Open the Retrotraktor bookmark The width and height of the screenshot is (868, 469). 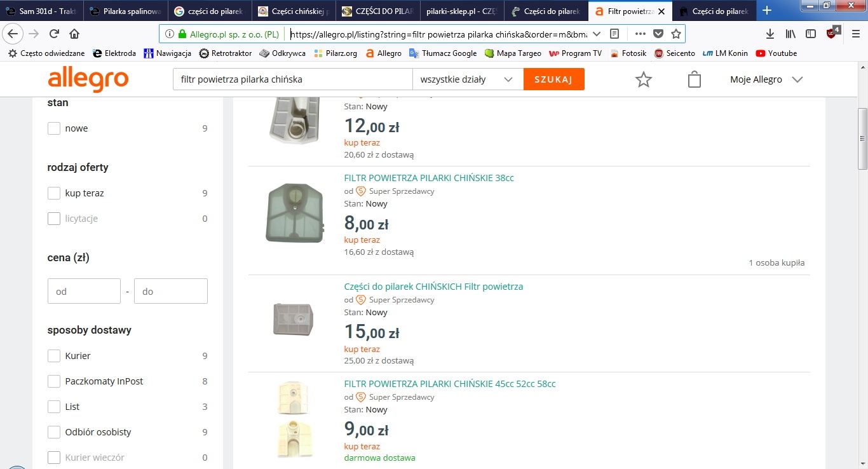(226, 53)
